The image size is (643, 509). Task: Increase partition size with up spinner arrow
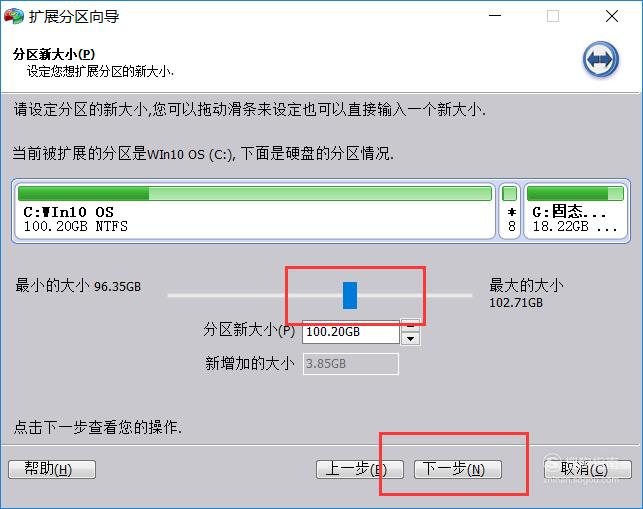coord(410,326)
